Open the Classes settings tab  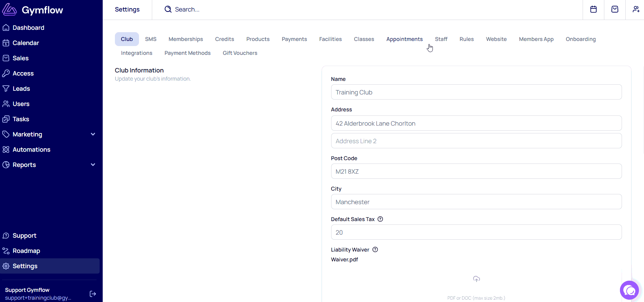(x=364, y=39)
